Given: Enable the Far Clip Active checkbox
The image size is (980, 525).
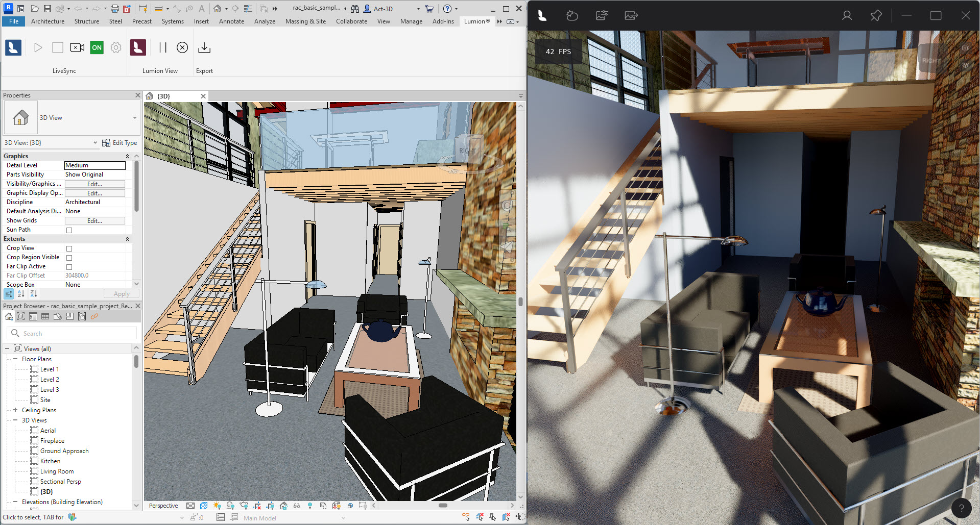Looking at the screenshot, I should [x=68, y=266].
